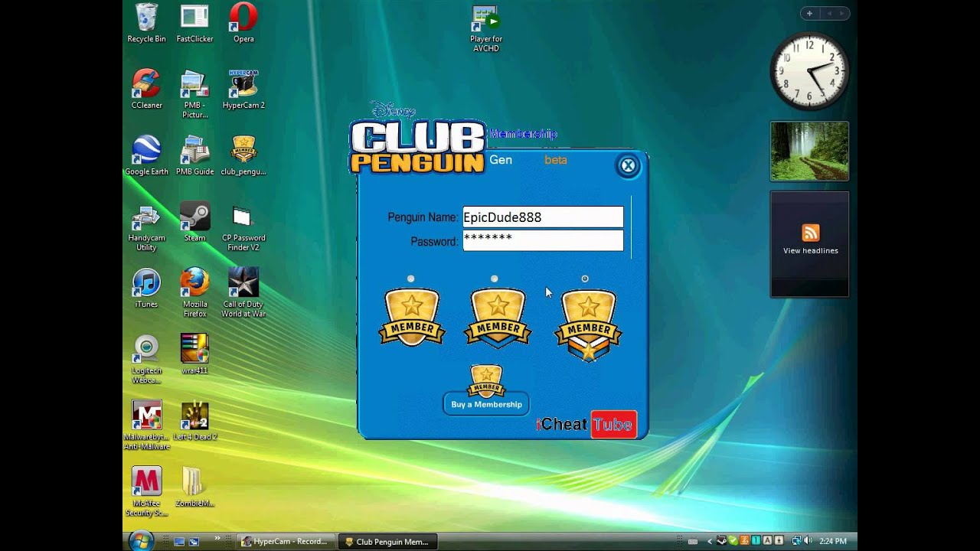
Task: Open the Opera browser icon
Action: 243,23
